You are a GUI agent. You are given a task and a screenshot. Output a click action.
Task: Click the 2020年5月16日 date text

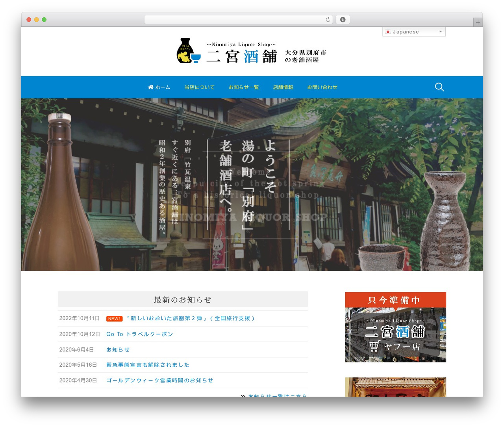pyautogui.click(x=78, y=365)
